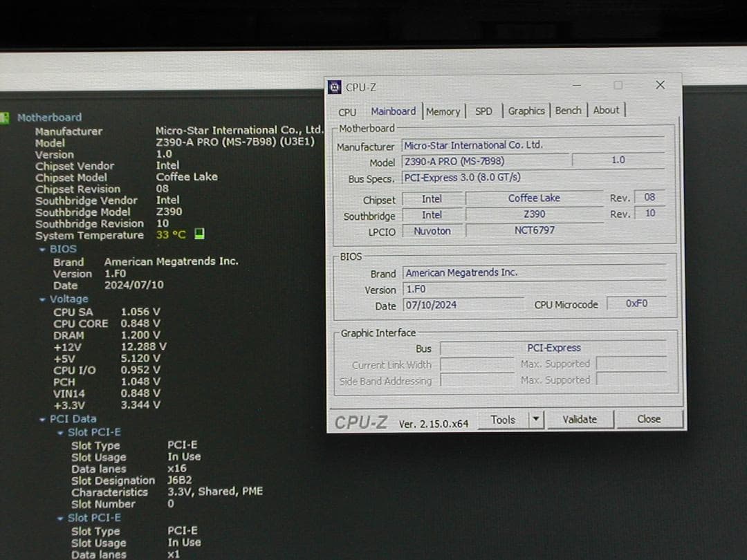
Task: Click the CPU-Z app icon in title bar
Action: point(335,87)
